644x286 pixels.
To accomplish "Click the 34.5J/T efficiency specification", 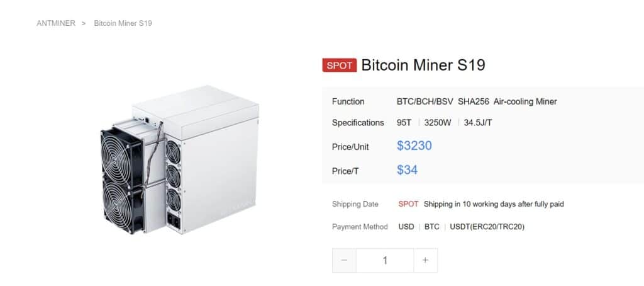I will [x=478, y=123].
